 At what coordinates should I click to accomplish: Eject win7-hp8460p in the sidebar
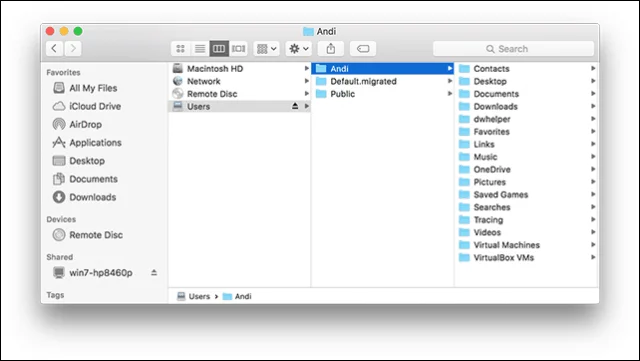click(154, 272)
